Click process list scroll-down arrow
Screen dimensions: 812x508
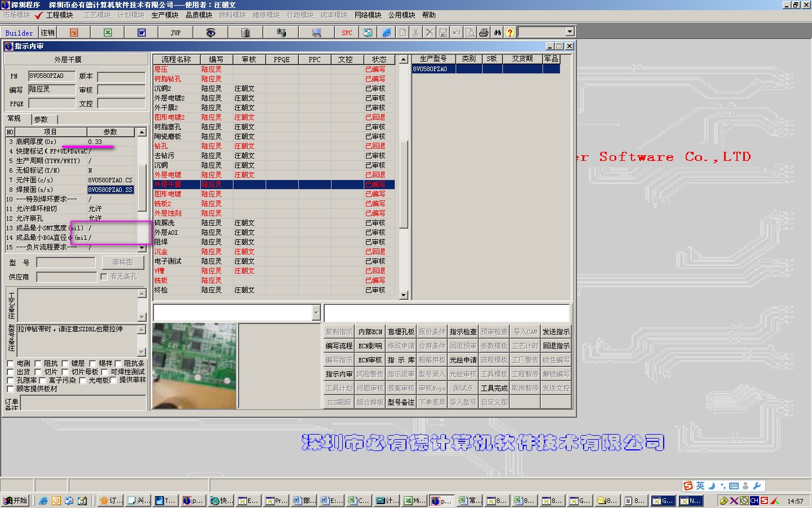[x=403, y=295]
